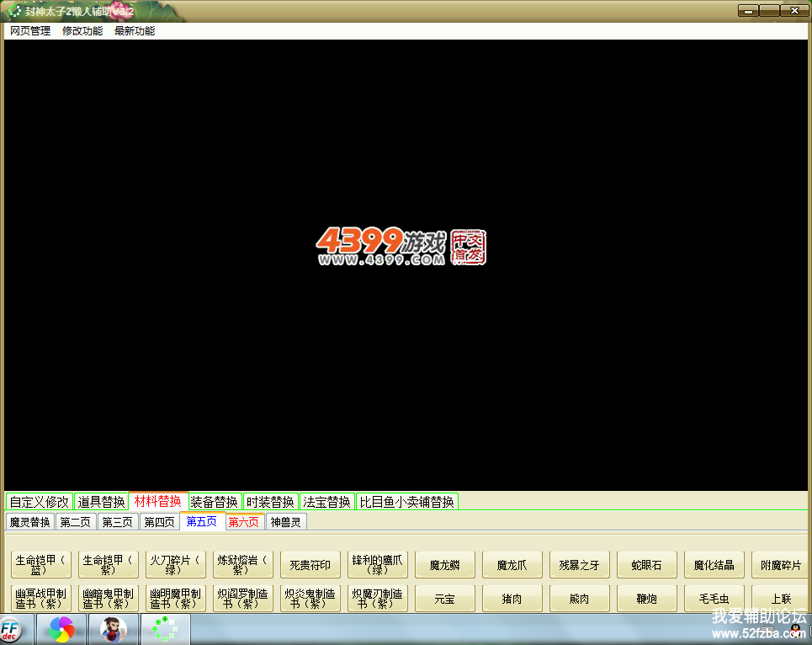Click the 附魔碎片 button
Image resolution: width=812 pixels, height=645 pixels.
(x=780, y=565)
